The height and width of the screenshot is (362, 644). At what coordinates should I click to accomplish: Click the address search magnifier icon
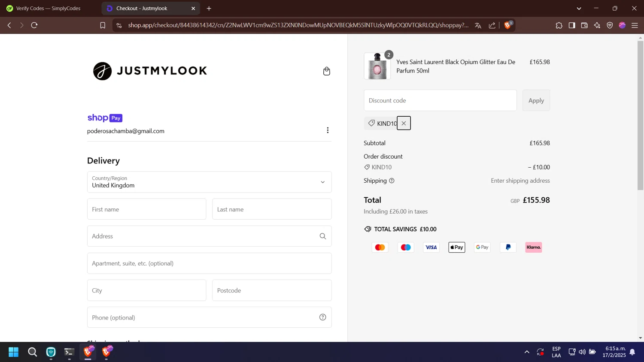point(323,236)
